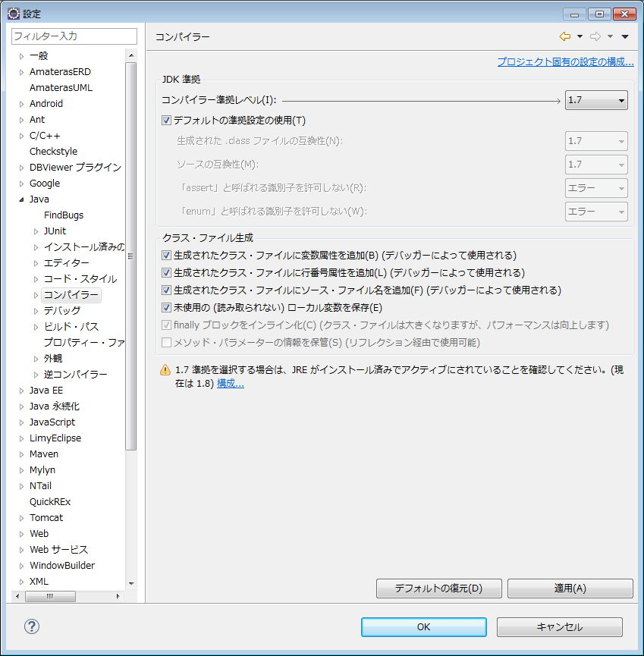Select Checkstyle in the preferences tree
The height and width of the screenshot is (656, 644).
(x=54, y=152)
